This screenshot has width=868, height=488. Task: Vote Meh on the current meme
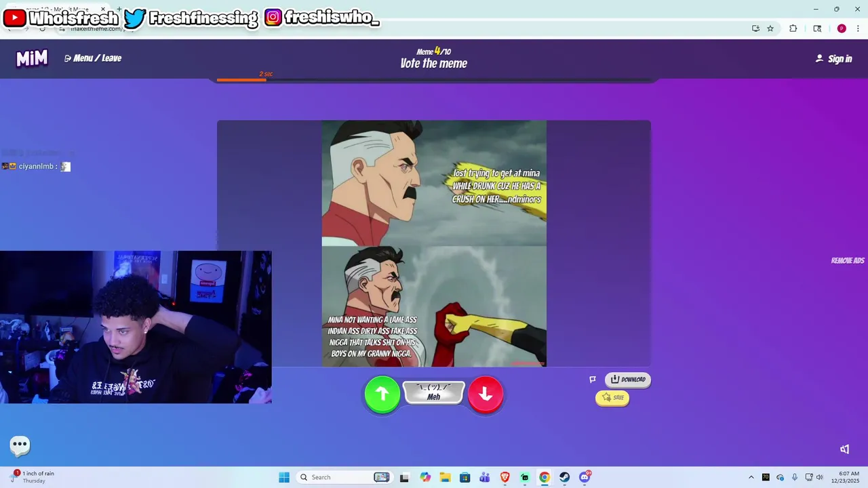(434, 392)
